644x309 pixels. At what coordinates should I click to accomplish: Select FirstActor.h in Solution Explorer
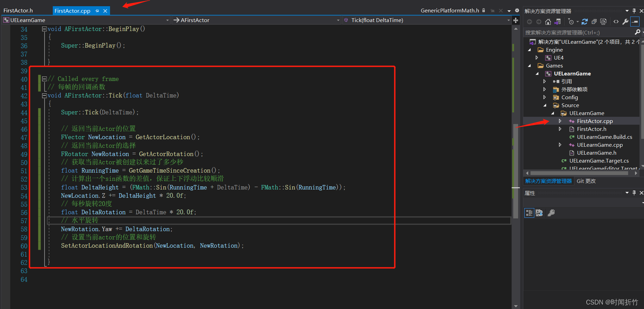point(591,129)
